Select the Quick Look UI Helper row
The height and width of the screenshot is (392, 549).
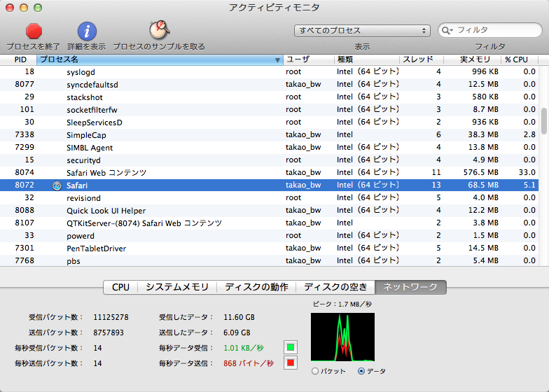click(269, 210)
